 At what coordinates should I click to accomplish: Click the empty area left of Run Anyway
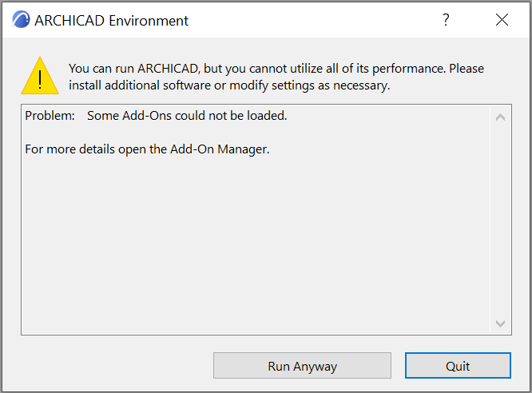(112, 367)
